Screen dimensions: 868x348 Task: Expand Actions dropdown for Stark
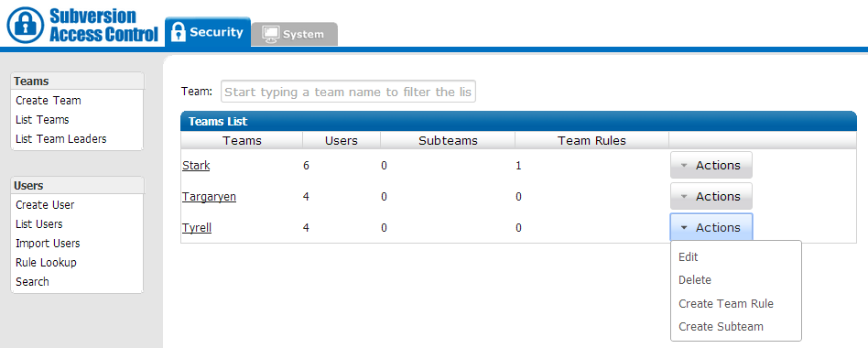(711, 165)
